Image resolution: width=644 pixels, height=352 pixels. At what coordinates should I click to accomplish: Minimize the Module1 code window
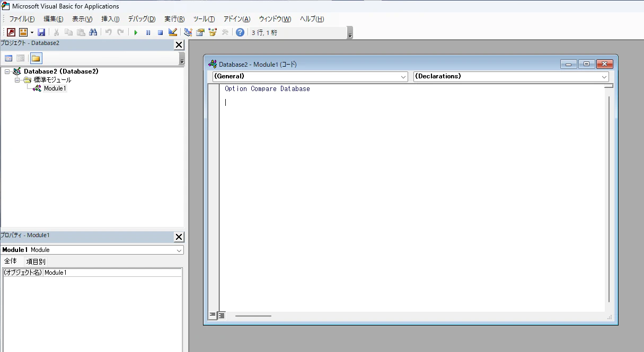[x=568, y=65]
